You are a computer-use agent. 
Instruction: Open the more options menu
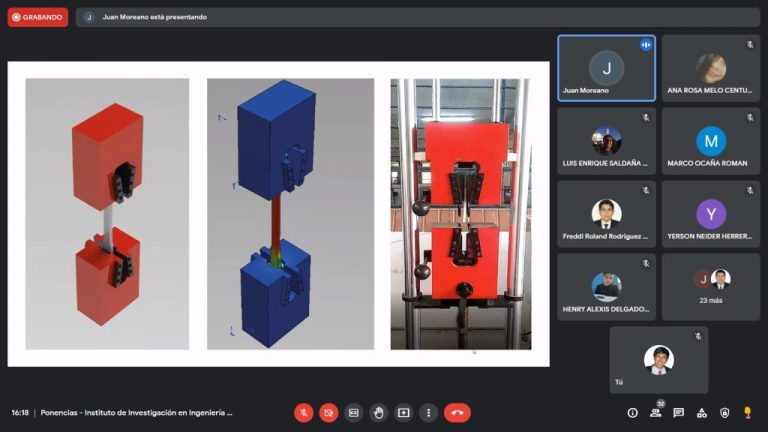pyautogui.click(x=429, y=412)
